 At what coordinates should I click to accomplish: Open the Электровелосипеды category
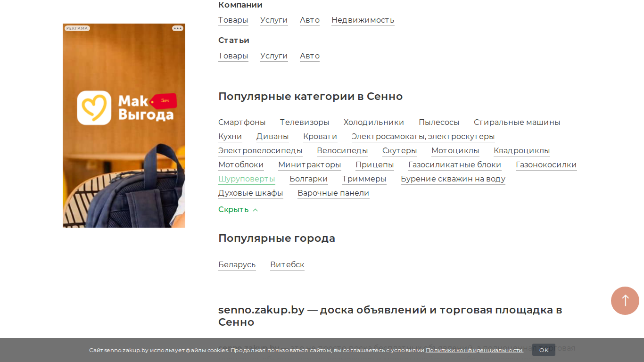pos(260,151)
